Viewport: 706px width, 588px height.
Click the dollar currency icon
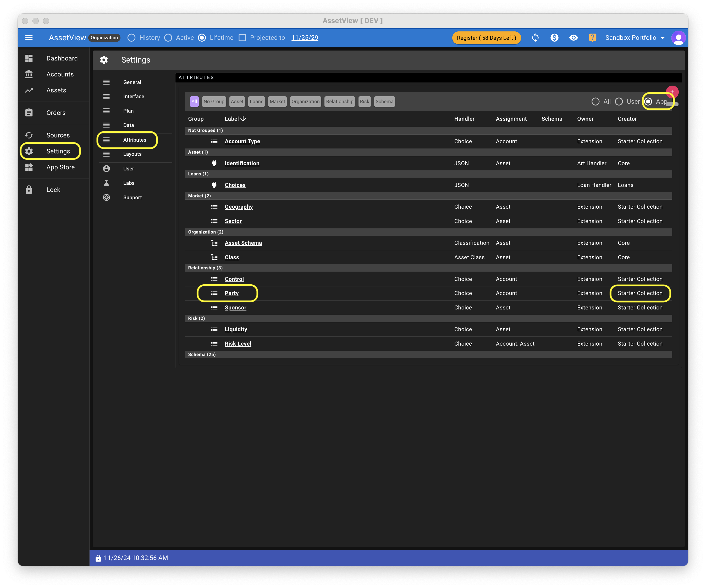554,38
